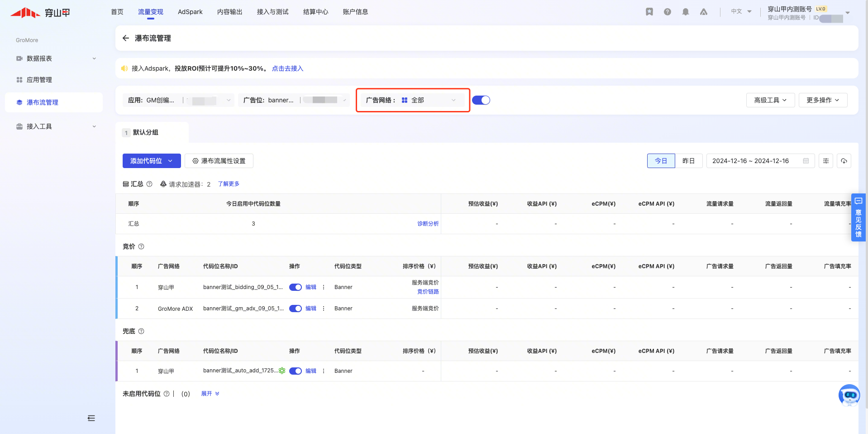Expand the 高级工具 dropdown menu
Image resolution: width=868 pixels, height=434 pixels.
[x=770, y=100]
